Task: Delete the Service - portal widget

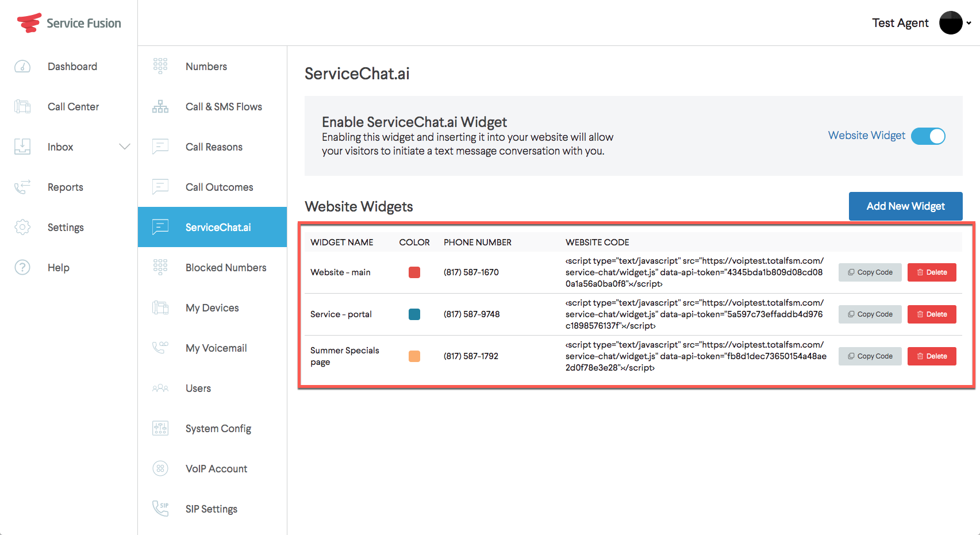Action: pos(932,314)
